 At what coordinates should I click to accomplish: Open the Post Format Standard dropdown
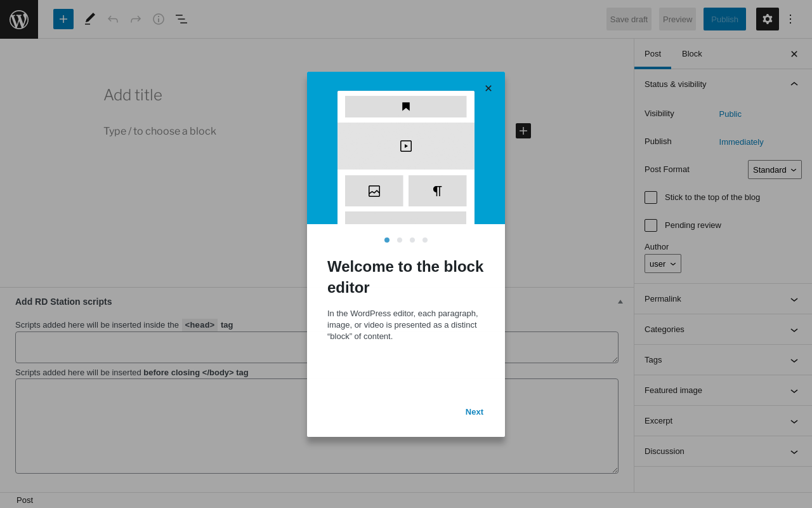(x=775, y=170)
